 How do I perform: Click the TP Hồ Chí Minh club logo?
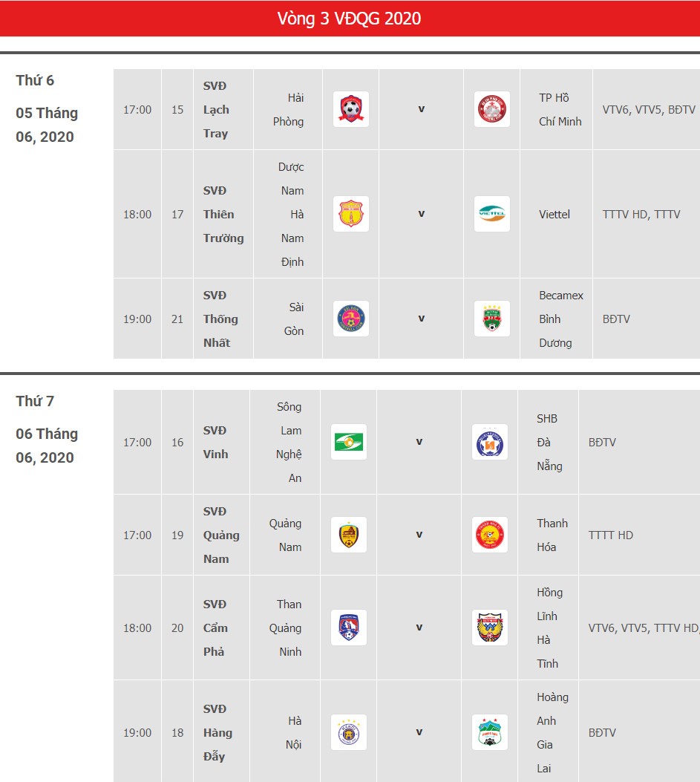pyautogui.click(x=491, y=109)
